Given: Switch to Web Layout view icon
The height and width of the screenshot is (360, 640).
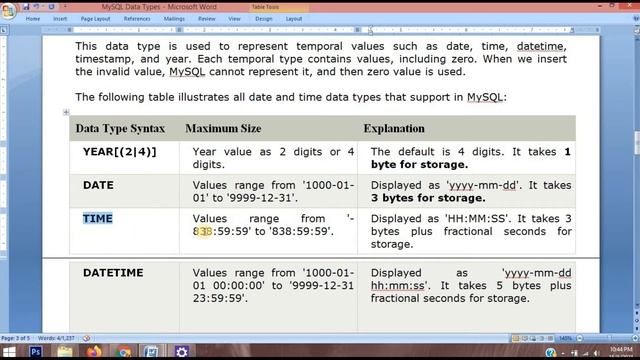Looking at the screenshot, I should tap(533, 338).
